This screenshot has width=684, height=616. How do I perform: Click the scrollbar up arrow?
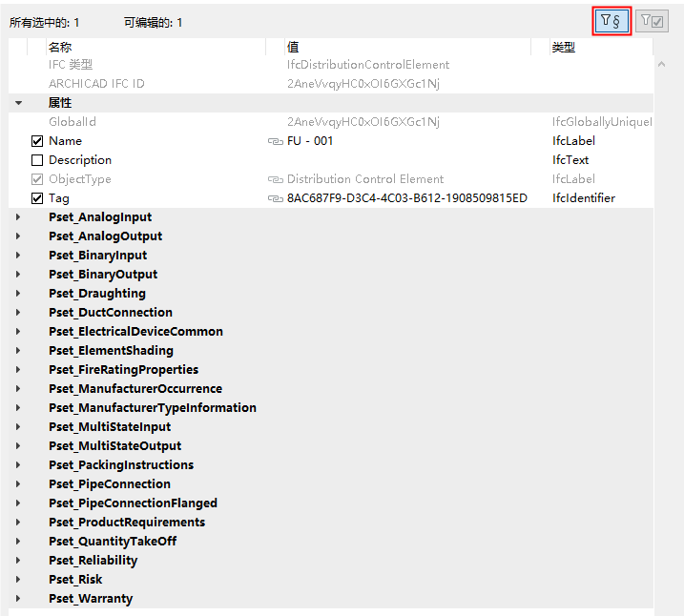[662, 65]
